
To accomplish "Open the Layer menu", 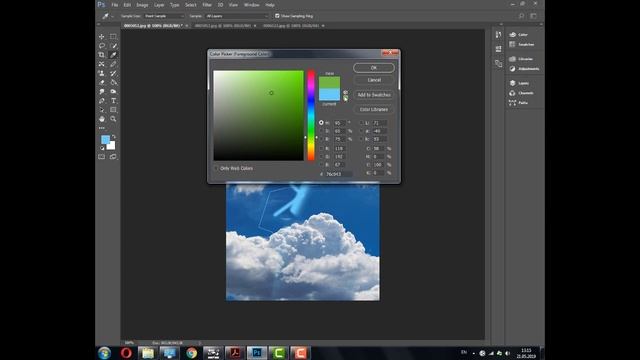I will click(x=159, y=5).
